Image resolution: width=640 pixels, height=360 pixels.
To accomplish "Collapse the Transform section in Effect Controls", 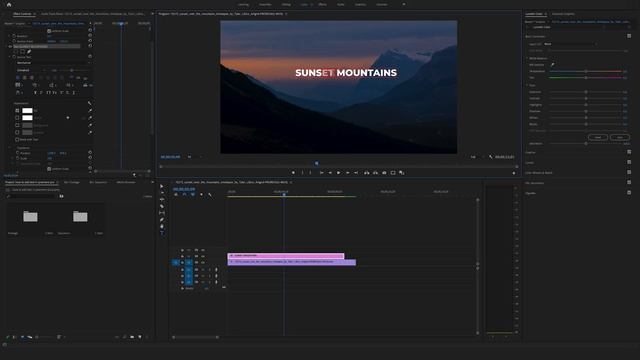I will [10, 148].
